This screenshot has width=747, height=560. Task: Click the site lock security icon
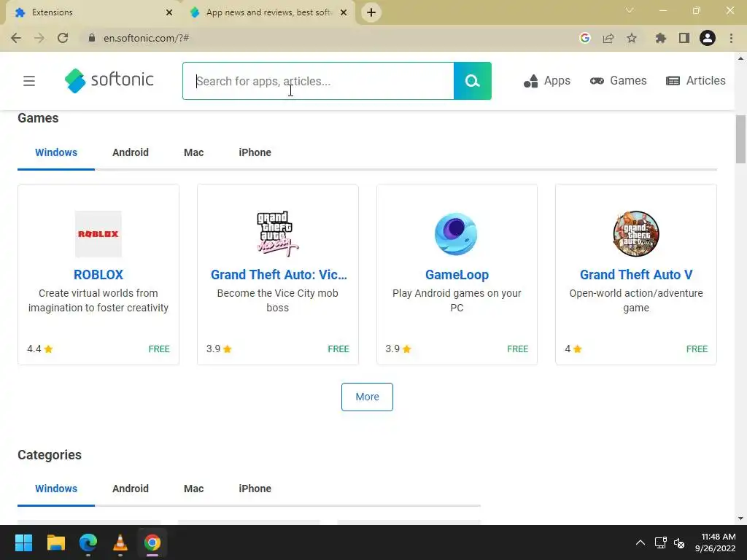click(x=92, y=38)
